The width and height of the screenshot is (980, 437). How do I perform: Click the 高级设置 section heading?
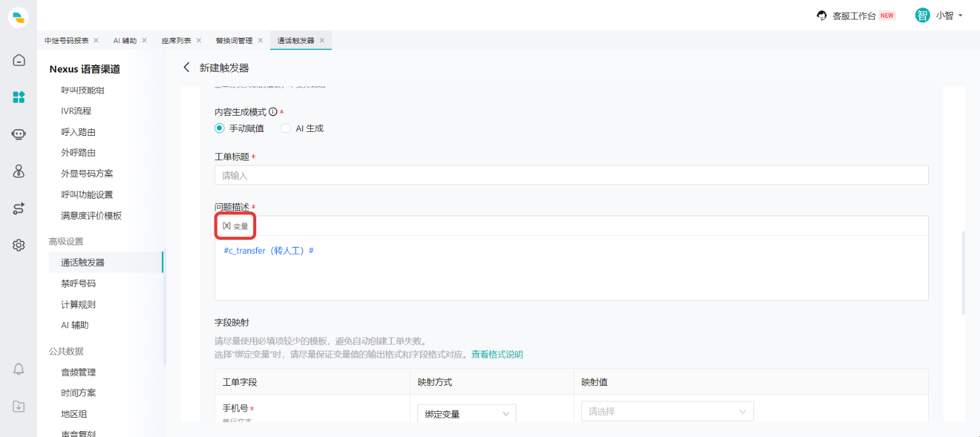66,241
